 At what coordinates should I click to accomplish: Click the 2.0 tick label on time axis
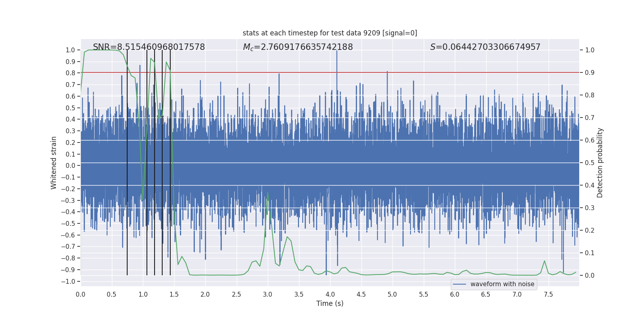(x=205, y=294)
